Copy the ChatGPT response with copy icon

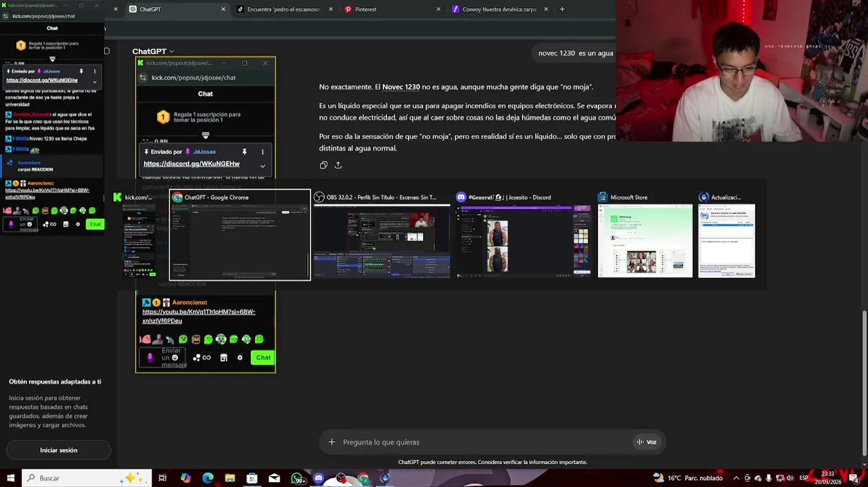click(x=323, y=165)
